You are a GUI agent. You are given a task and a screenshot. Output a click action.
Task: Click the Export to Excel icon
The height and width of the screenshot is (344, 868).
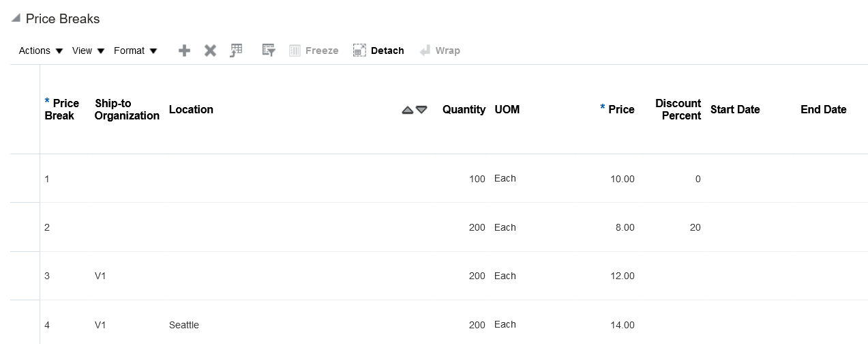(236, 51)
